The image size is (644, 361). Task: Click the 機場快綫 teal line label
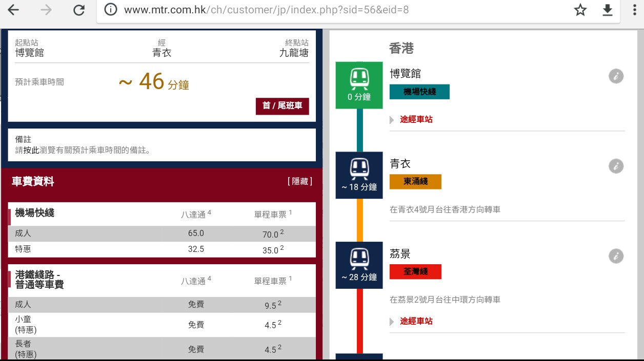(x=419, y=92)
